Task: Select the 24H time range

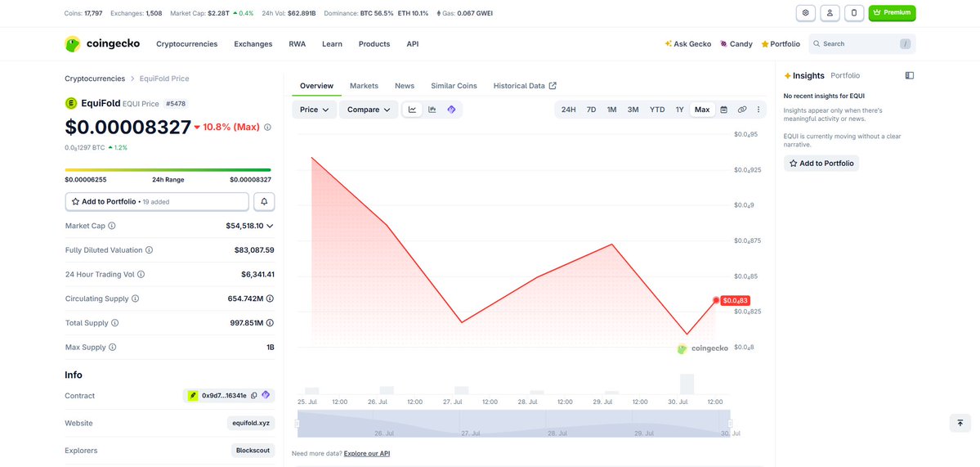Action: coord(568,110)
